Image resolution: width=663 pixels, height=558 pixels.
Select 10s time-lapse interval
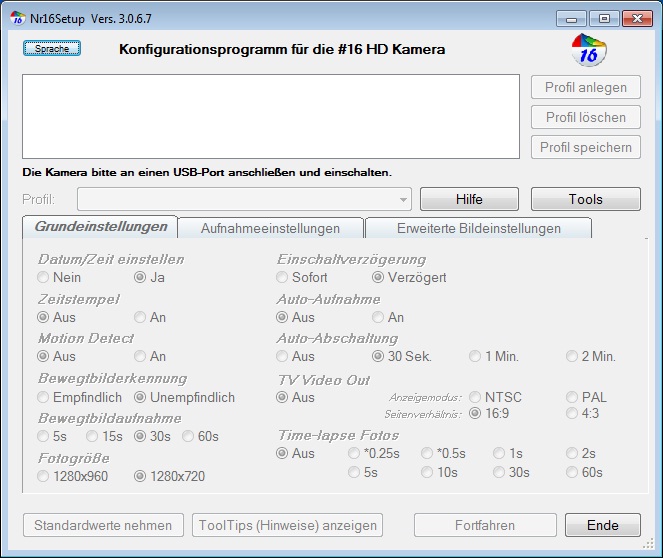[440, 472]
